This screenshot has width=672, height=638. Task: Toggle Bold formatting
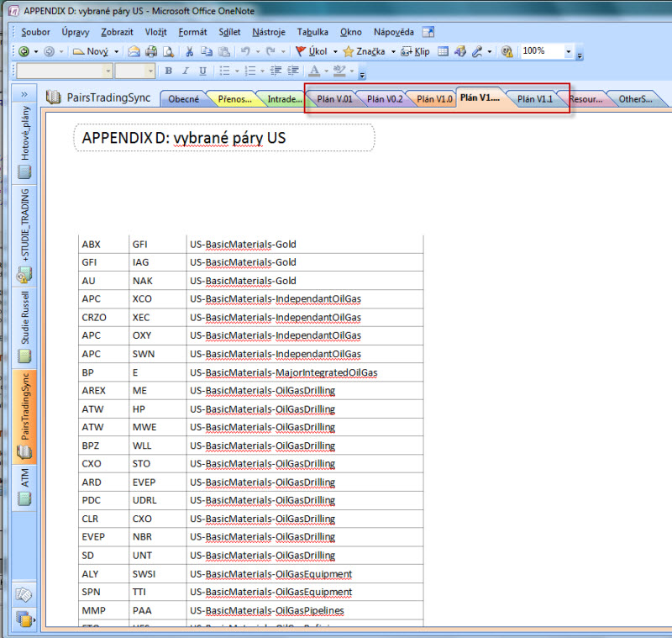click(169, 71)
